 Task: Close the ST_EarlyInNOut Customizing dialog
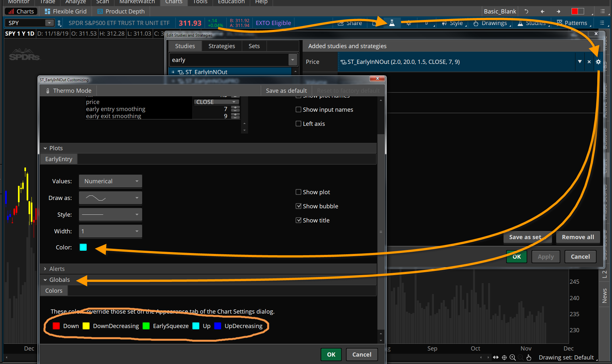tap(377, 78)
